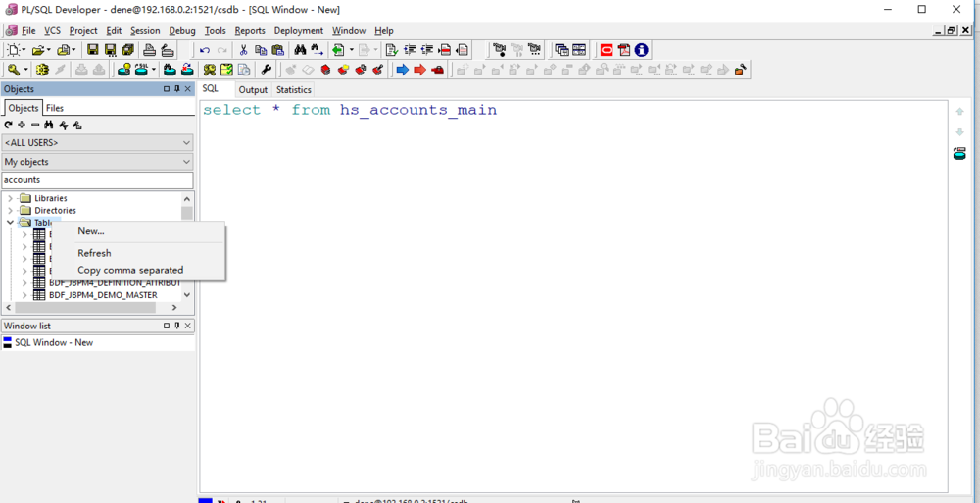Click the Comment selection icon
The height and width of the screenshot is (503, 980).
(445, 50)
